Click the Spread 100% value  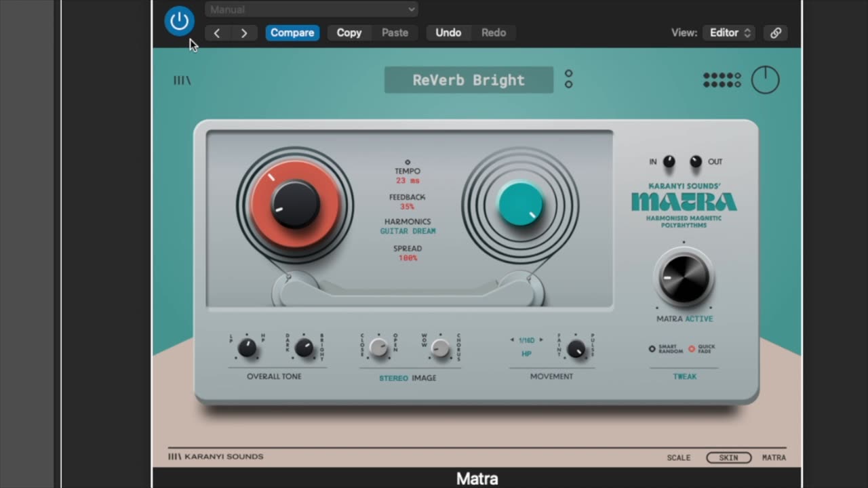point(408,258)
